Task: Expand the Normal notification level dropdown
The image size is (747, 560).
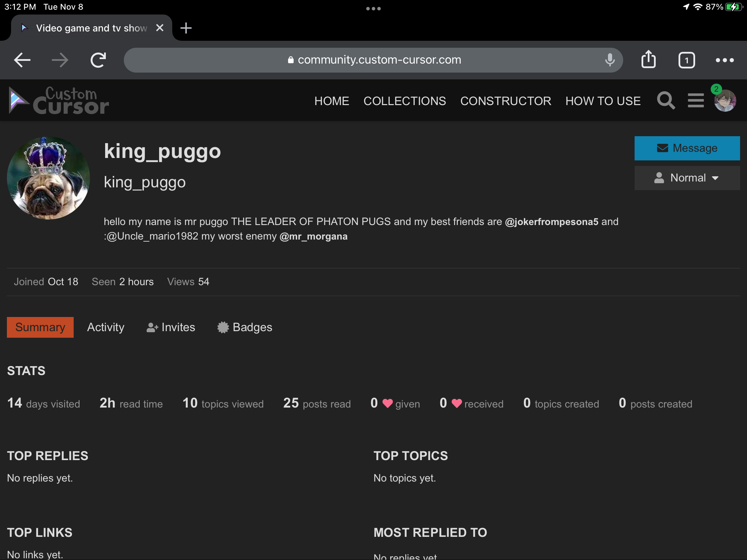Action: (687, 178)
